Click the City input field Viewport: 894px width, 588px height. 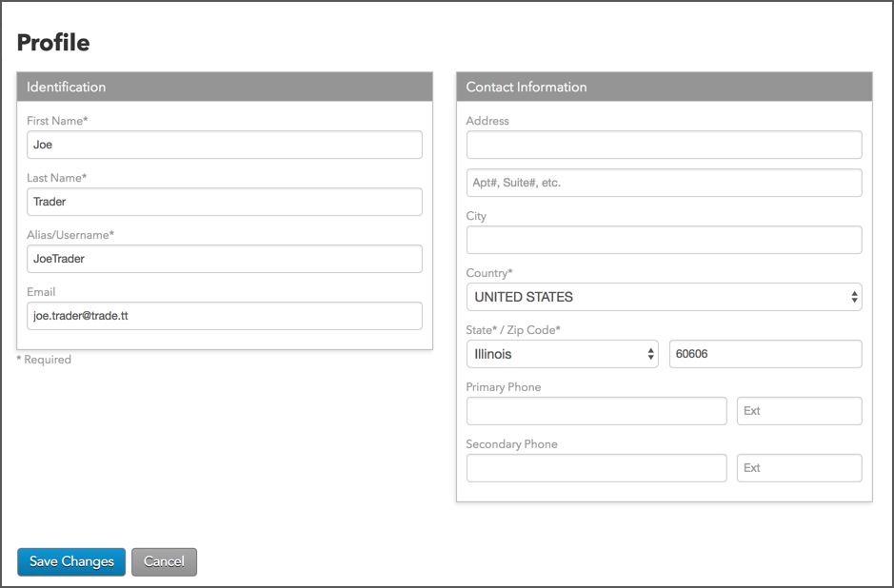(665, 240)
